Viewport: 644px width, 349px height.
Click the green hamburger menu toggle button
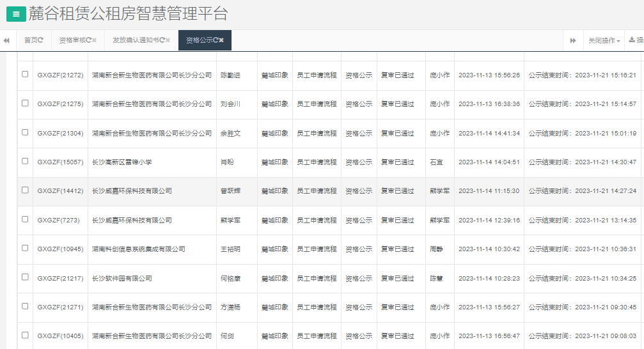point(16,14)
